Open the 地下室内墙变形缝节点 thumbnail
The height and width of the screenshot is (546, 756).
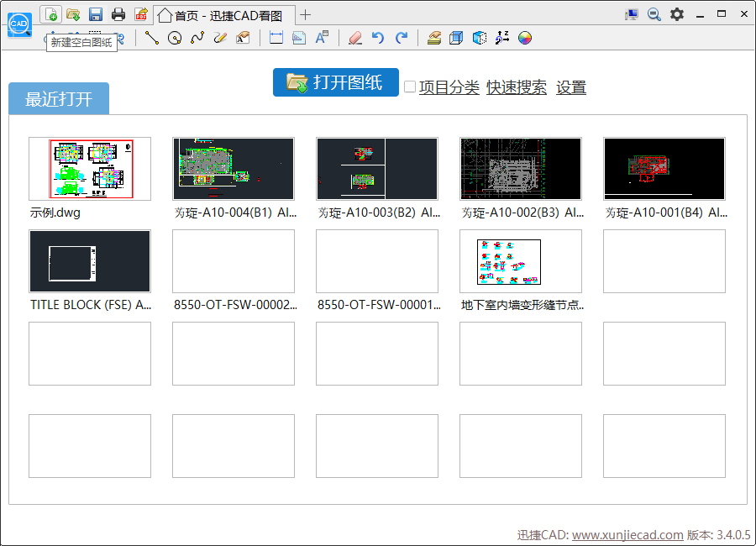click(521, 261)
